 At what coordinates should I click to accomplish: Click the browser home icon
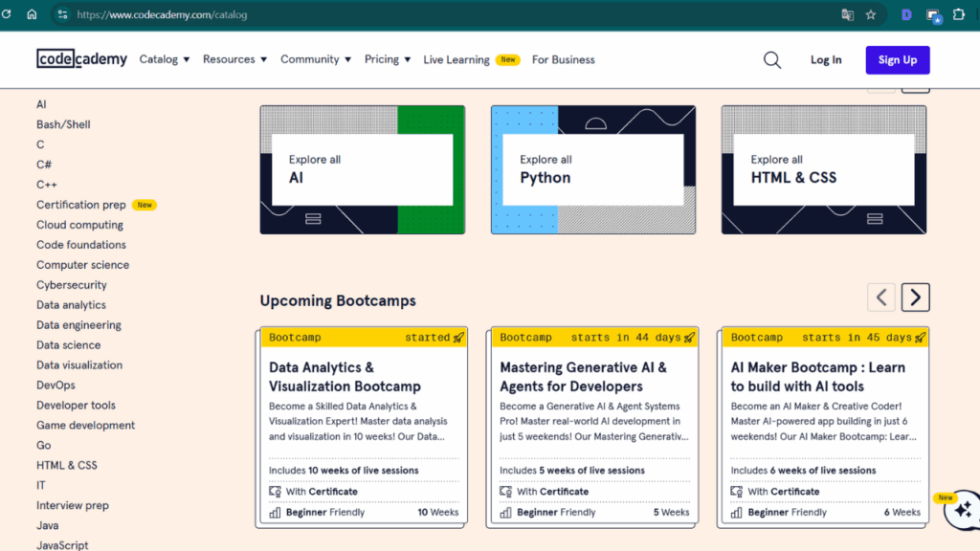click(33, 14)
